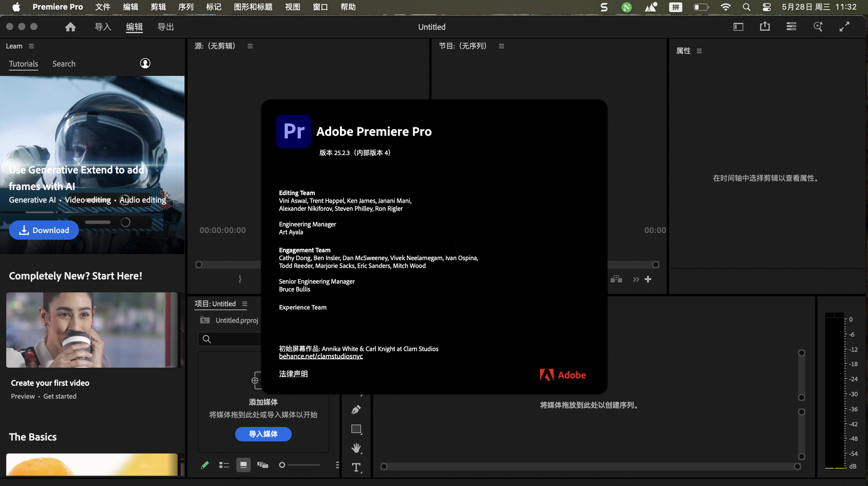Screen dimensions: 868x486
Task: Expand hidden buttons with the chevron in program monitor
Action: click(x=636, y=280)
